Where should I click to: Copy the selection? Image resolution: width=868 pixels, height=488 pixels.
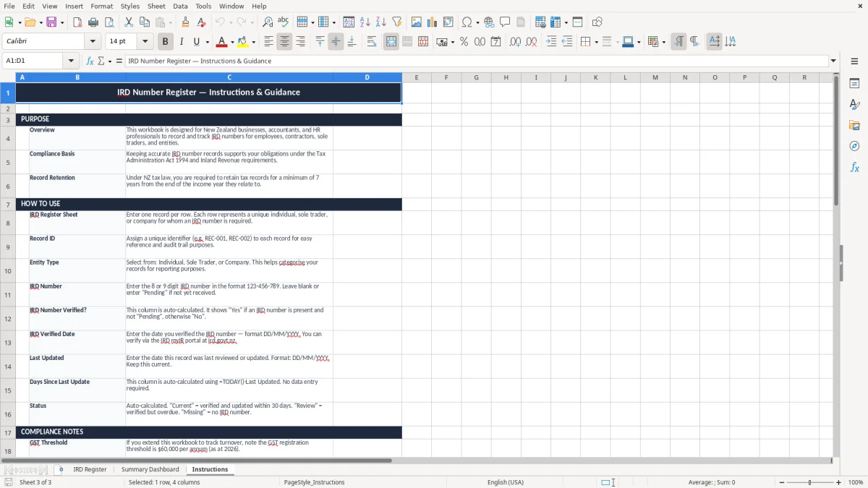[x=143, y=22]
